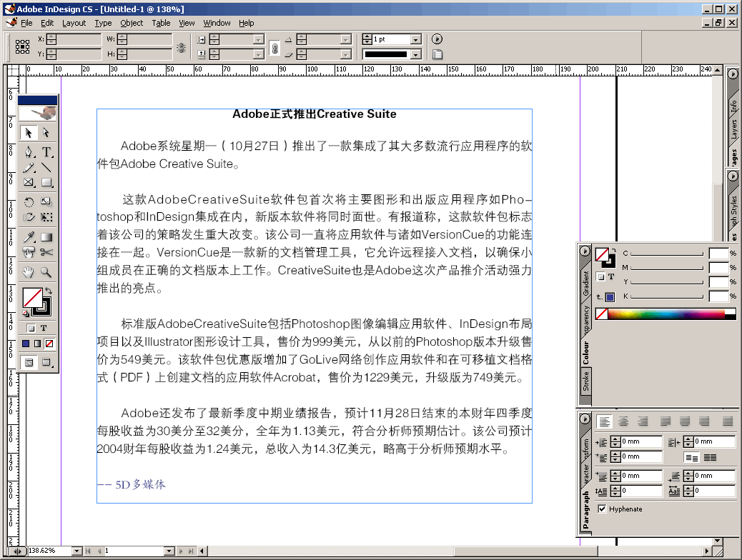742x560 pixels.
Task: Click the constrain proportions chain icon
Action: [x=274, y=48]
